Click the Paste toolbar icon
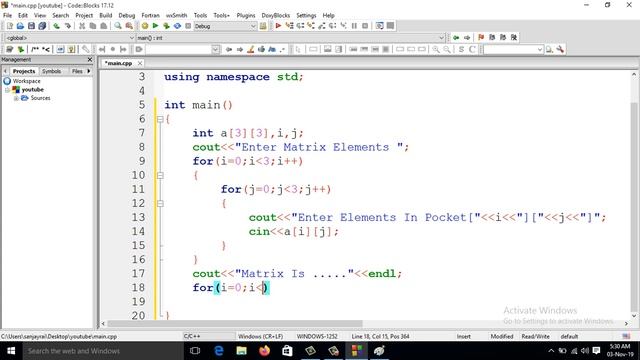Viewport: 640px width, 360px height. (x=104, y=26)
